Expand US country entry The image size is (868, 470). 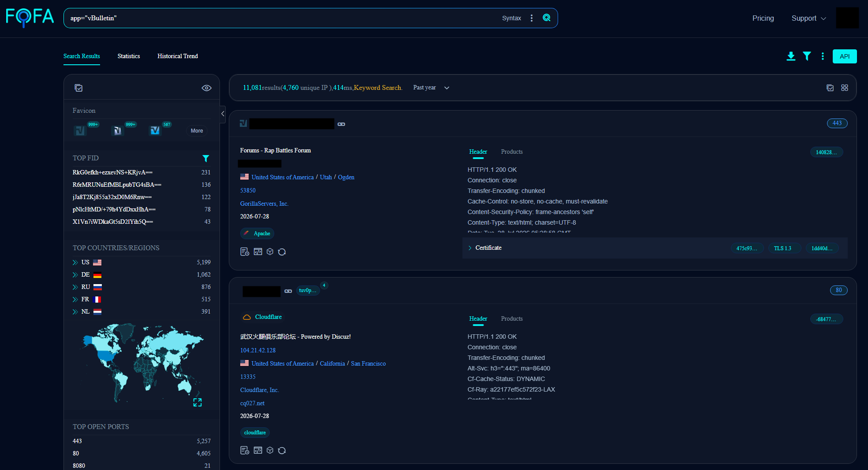point(75,263)
